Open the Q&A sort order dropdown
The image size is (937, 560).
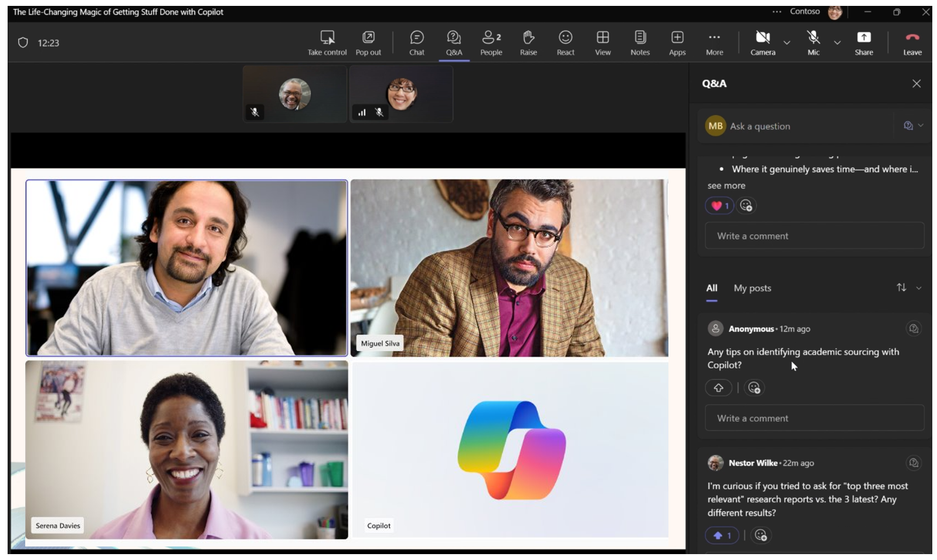908,288
